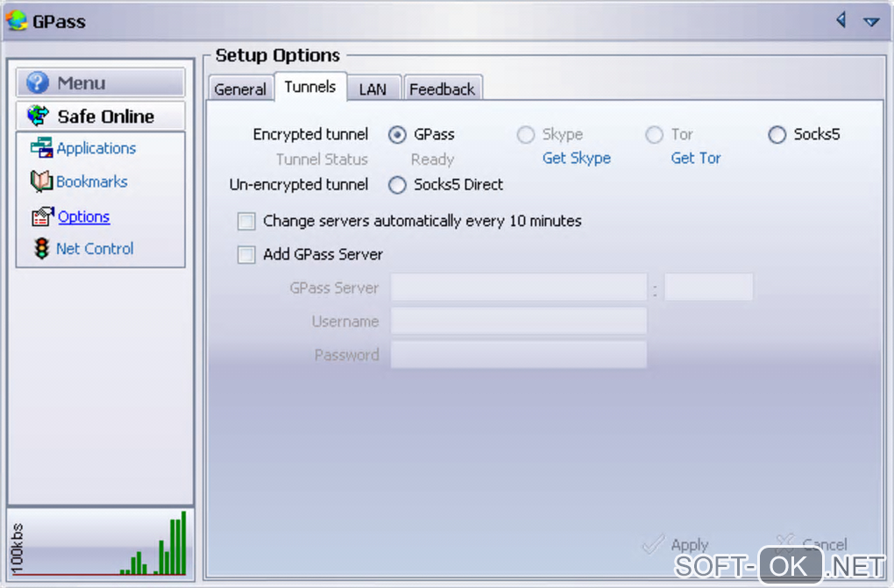This screenshot has height=588, width=894.
Task: Switch to the Feedback tab
Action: (x=442, y=89)
